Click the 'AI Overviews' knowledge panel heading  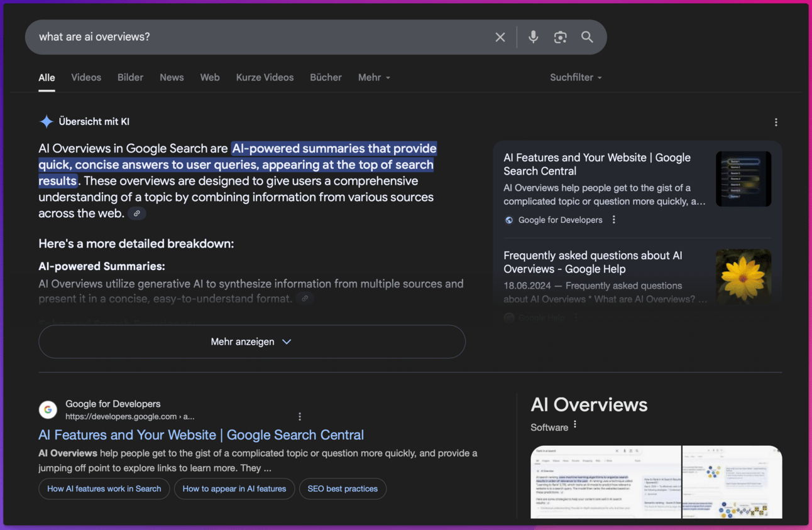pos(589,405)
